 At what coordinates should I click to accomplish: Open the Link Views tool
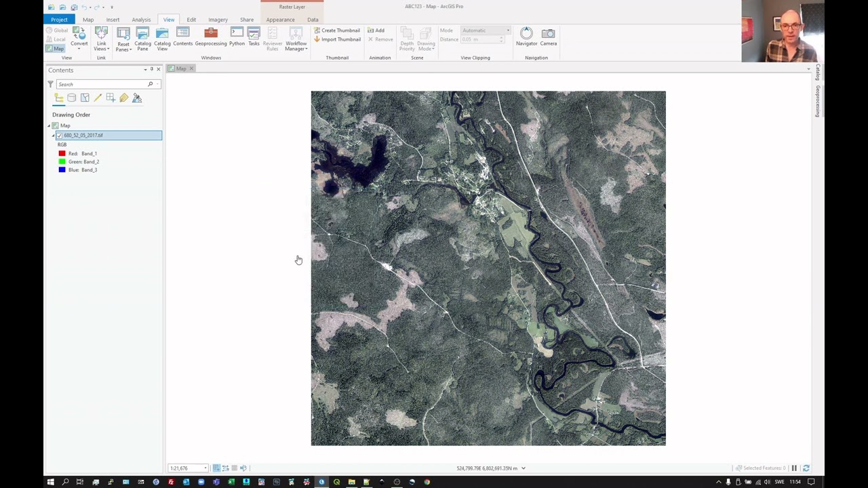coord(101,38)
